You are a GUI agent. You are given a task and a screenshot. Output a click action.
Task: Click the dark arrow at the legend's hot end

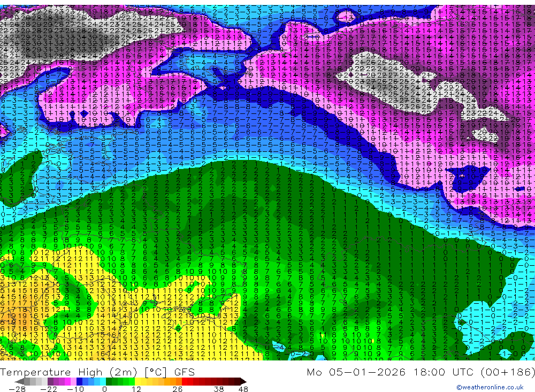click(x=243, y=382)
